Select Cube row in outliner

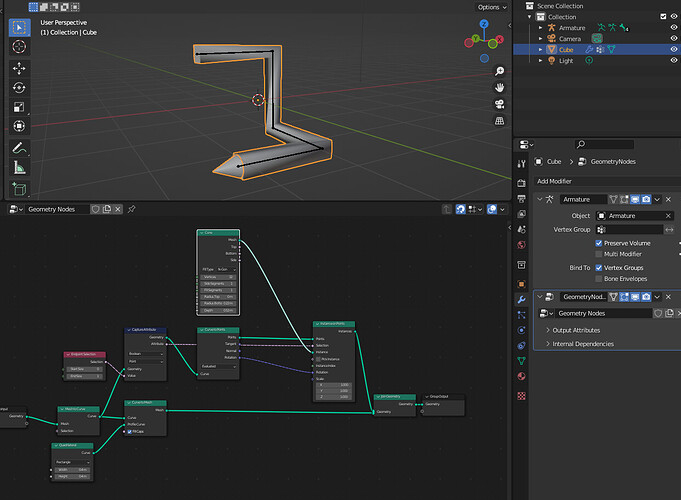tap(597, 50)
